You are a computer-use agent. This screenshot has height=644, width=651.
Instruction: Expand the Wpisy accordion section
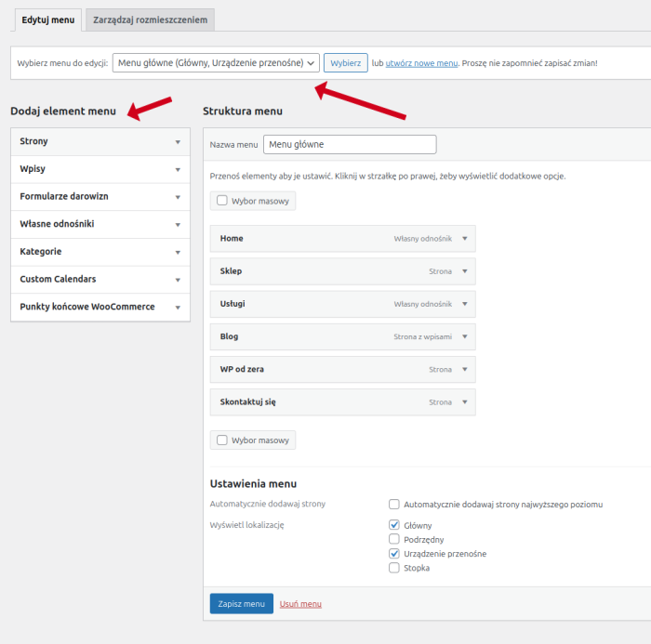pyautogui.click(x=177, y=169)
